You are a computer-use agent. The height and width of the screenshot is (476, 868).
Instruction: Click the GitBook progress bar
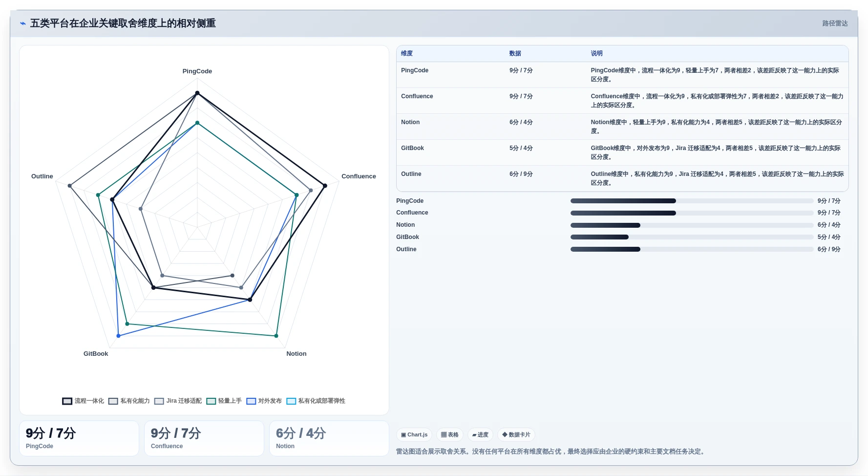pyautogui.click(x=692, y=237)
